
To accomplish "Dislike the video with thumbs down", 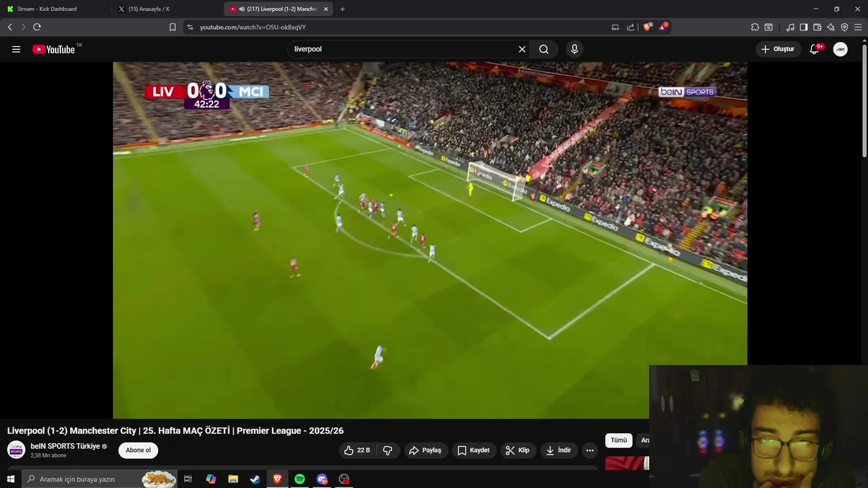I will pos(388,450).
